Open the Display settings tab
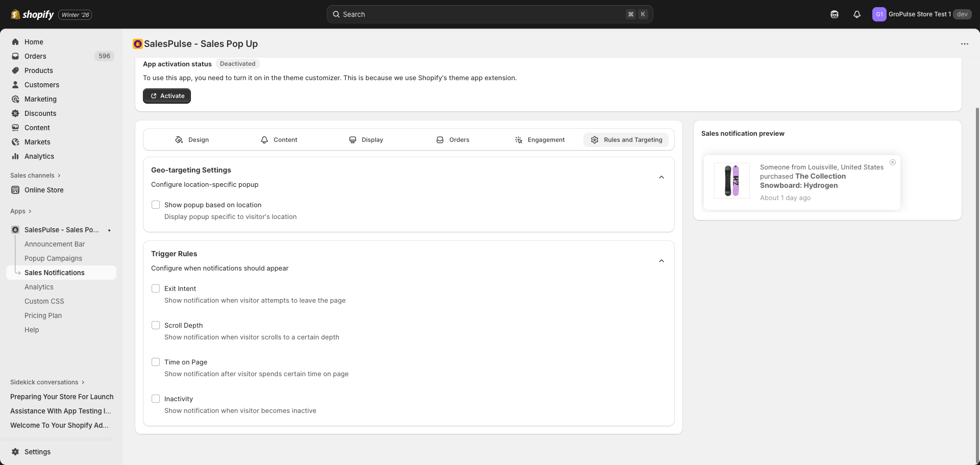980x465 pixels. [366, 139]
